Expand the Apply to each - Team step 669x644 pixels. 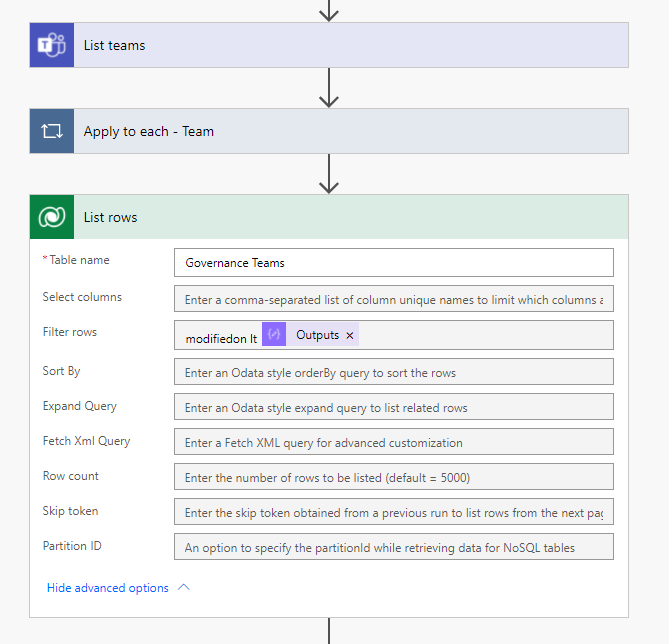tap(350, 131)
